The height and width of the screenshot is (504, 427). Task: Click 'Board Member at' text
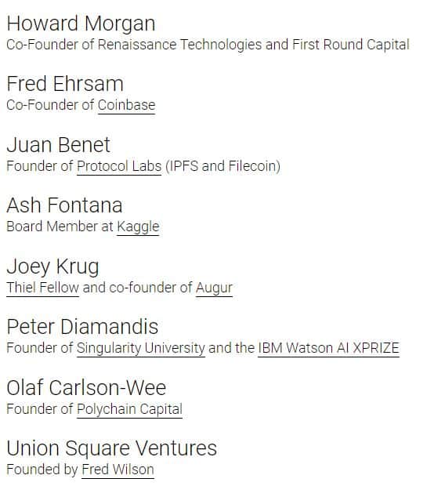(60, 227)
